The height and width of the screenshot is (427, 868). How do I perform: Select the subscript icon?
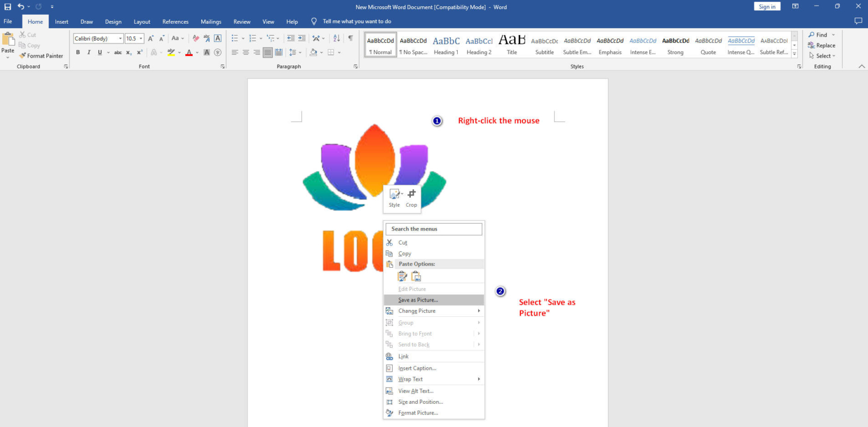128,52
